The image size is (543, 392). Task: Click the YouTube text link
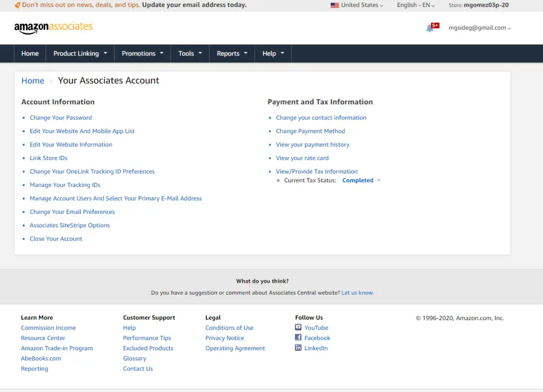(316, 328)
